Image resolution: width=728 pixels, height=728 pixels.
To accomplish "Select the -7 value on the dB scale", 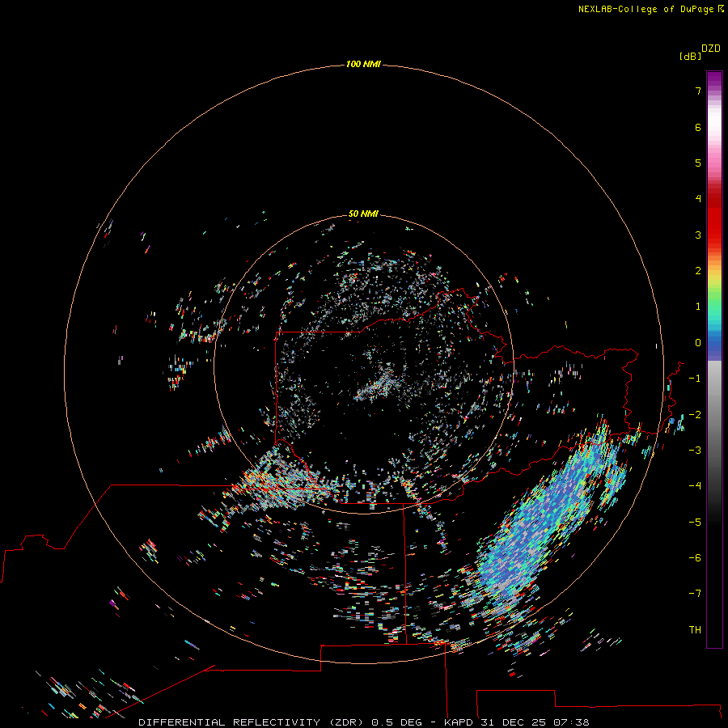I will pyautogui.click(x=695, y=594).
